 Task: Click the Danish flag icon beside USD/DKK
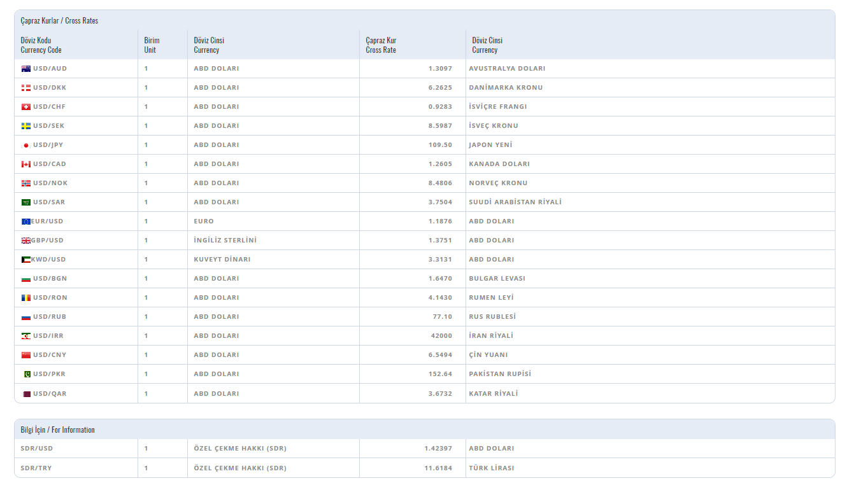[26, 88]
